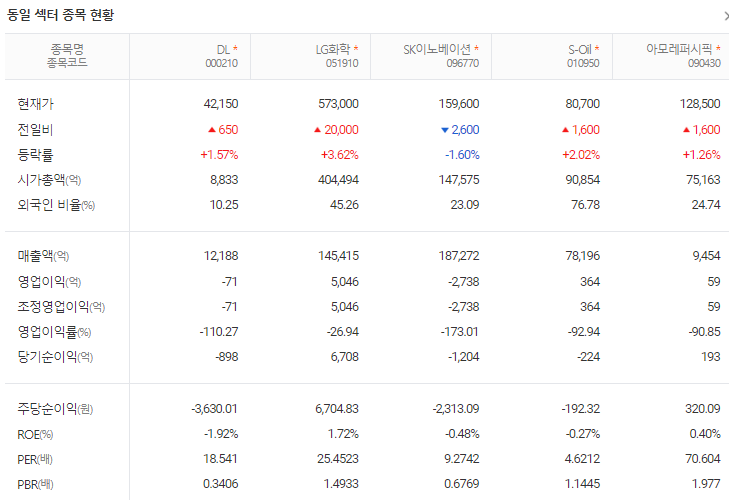Select the ROE(%) row label
729x500 pixels.
(x=35, y=434)
